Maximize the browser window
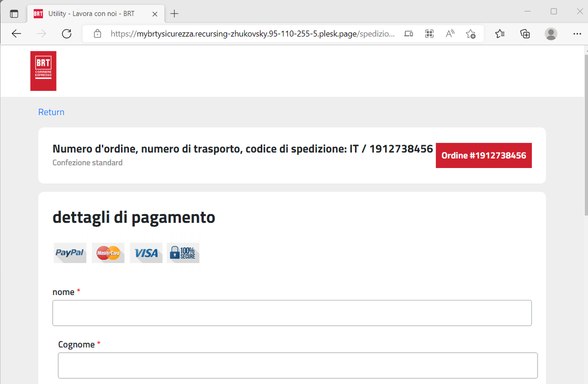The height and width of the screenshot is (384, 588). click(553, 11)
